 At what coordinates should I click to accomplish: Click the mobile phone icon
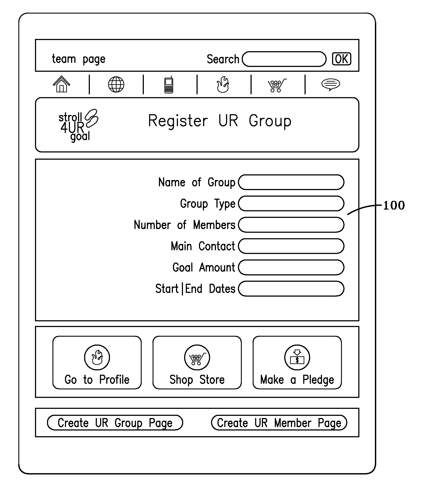168,79
